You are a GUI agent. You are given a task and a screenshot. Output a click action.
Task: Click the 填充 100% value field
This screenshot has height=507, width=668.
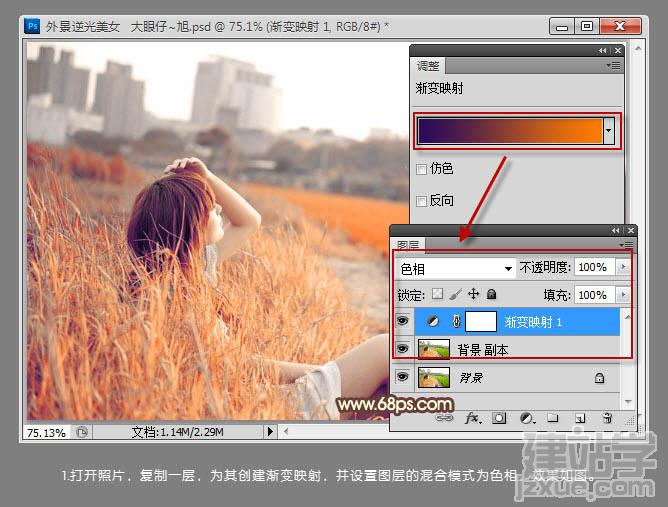click(x=594, y=294)
